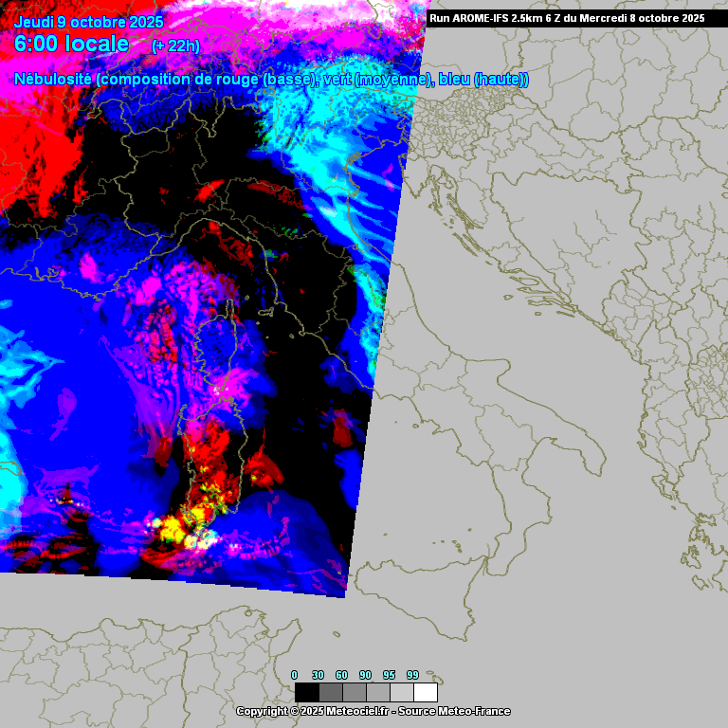Screen dimensions: 728x728
Task: Click the gray swatch below label 30
Action: coord(330,693)
